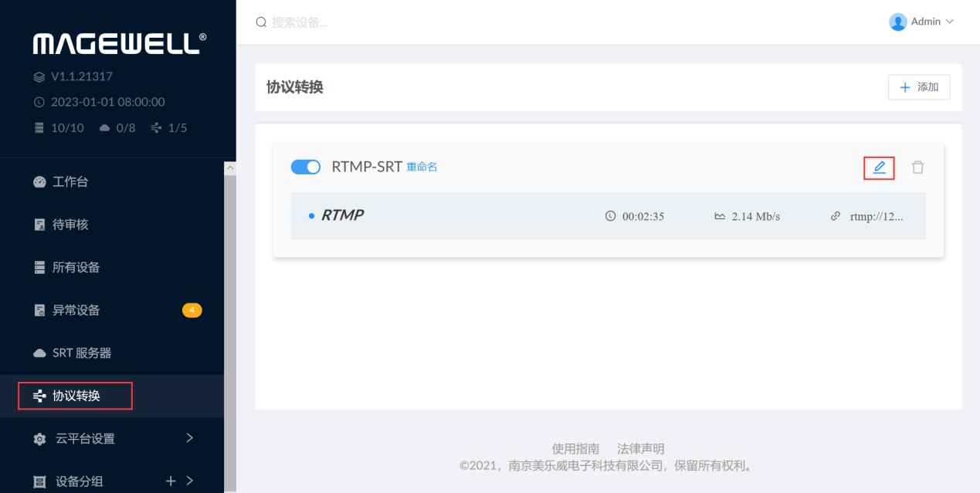The height and width of the screenshot is (493, 980).
Task: Click the plus icon next to 设备分组
Action: [171, 481]
